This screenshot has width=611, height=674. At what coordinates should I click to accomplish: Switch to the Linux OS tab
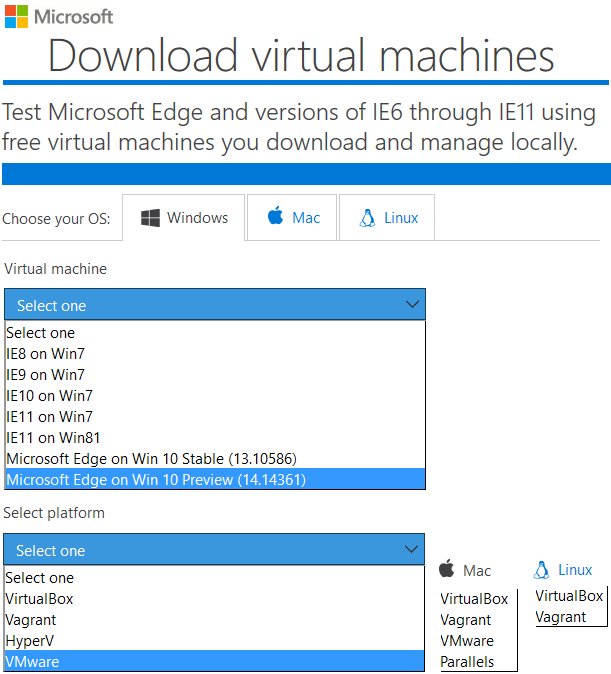(x=387, y=218)
